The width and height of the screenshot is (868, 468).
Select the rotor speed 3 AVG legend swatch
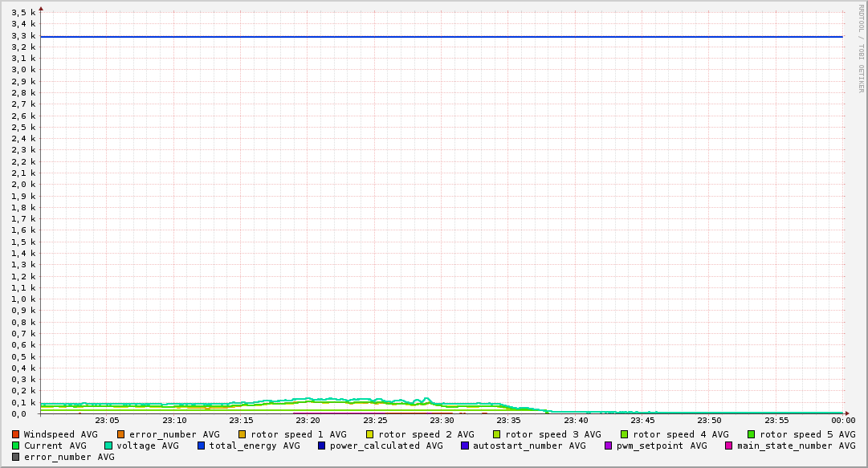[x=497, y=434]
